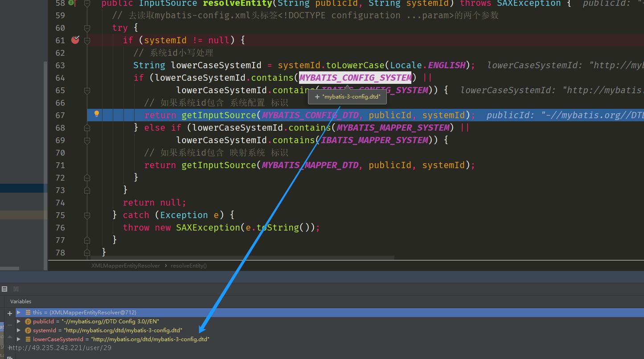Click the object icon beside 'this'
The height and width of the screenshot is (359, 644).
click(28, 313)
